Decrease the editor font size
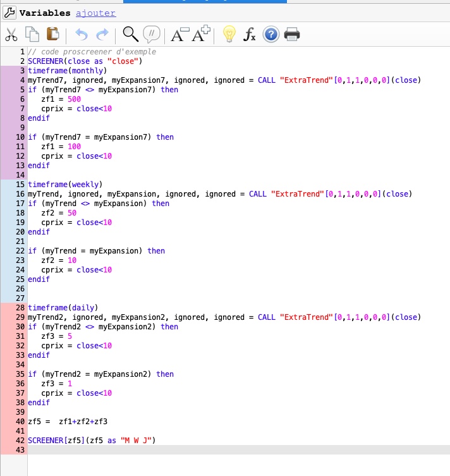Image resolution: width=450 pixels, height=476 pixels. [x=179, y=35]
